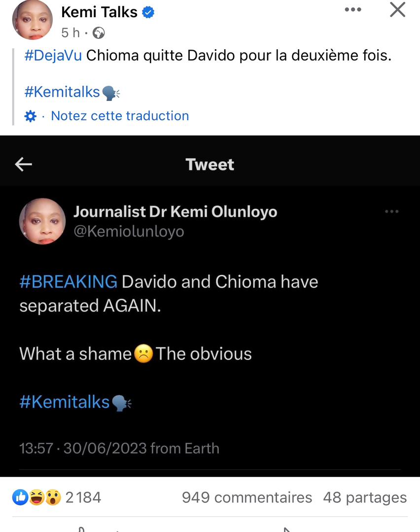This screenshot has width=420, height=532.
Task: Open the translation settings gear icon
Action: click(31, 116)
